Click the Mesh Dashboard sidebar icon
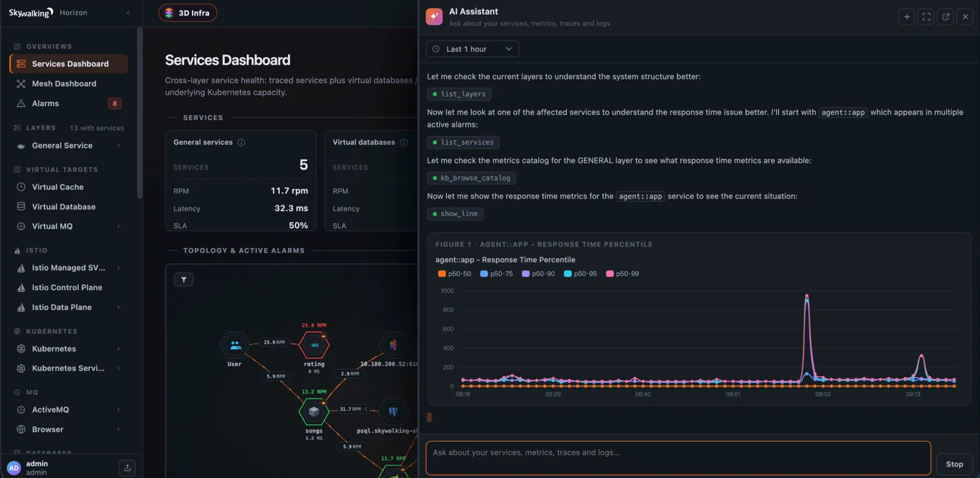The width and height of the screenshot is (980, 478). [x=21, y=83]
